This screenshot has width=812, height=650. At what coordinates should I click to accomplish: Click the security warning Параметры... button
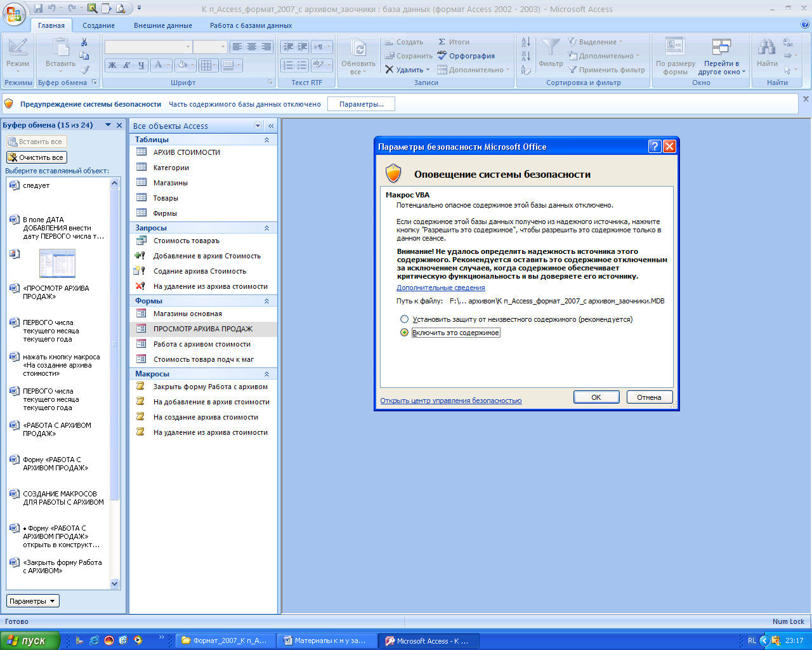click(361, 104)
